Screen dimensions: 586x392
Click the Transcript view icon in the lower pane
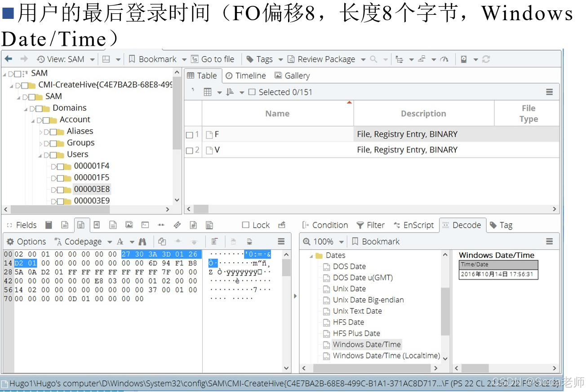pos(113,225)
